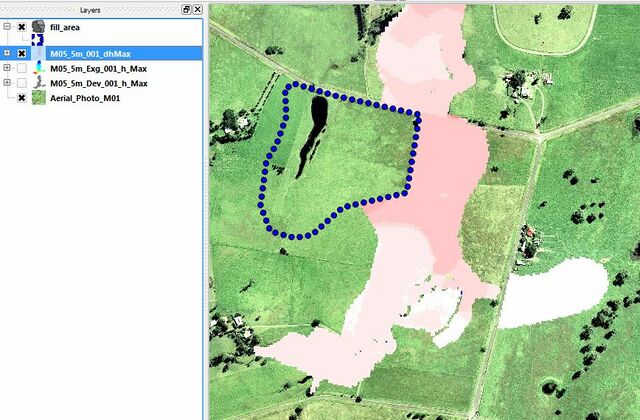Close the Layers panel
The width and height of the screenshot is (640, 420).
click(197, 8)
